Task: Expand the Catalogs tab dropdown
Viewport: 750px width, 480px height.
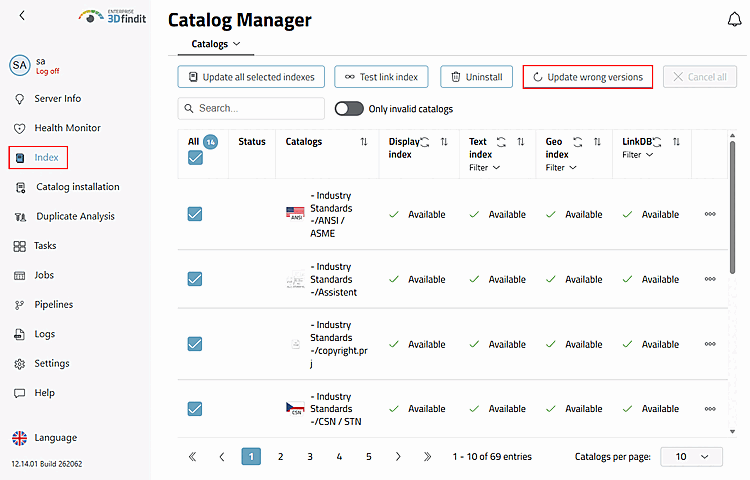Action: coord(216,44)
